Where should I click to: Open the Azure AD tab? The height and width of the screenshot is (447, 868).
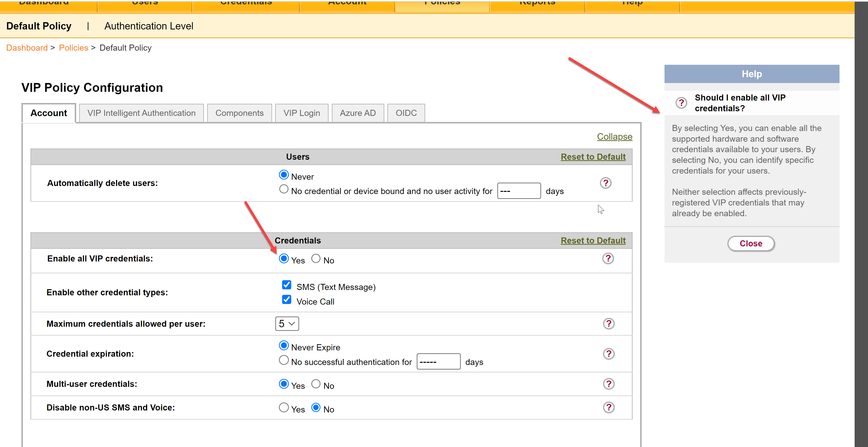[358, 113]
